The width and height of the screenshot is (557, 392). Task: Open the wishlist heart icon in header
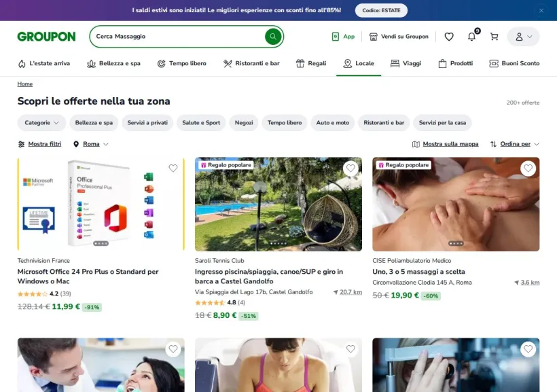pos(449,36)
